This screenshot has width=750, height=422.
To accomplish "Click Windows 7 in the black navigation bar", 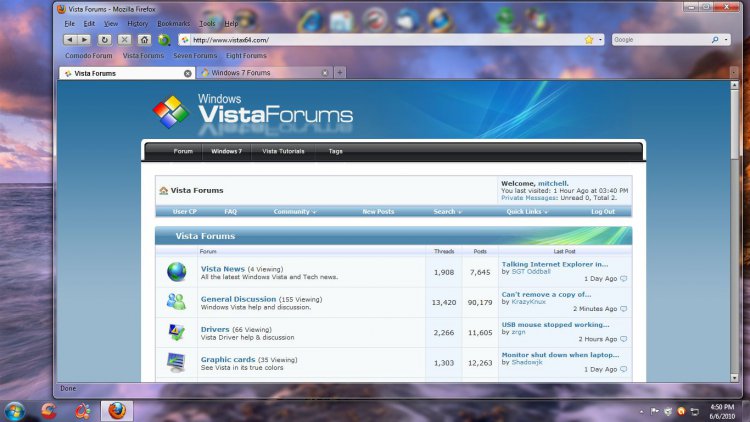I will tap(227, 151).
